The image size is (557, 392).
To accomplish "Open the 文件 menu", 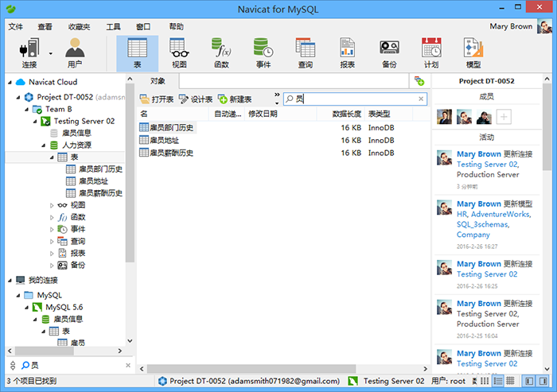I will point(15,26).
